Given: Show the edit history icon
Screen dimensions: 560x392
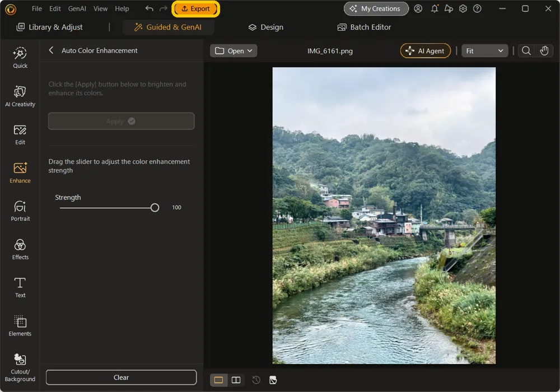Looking at the screenshot, I should (x=256, y=380).
